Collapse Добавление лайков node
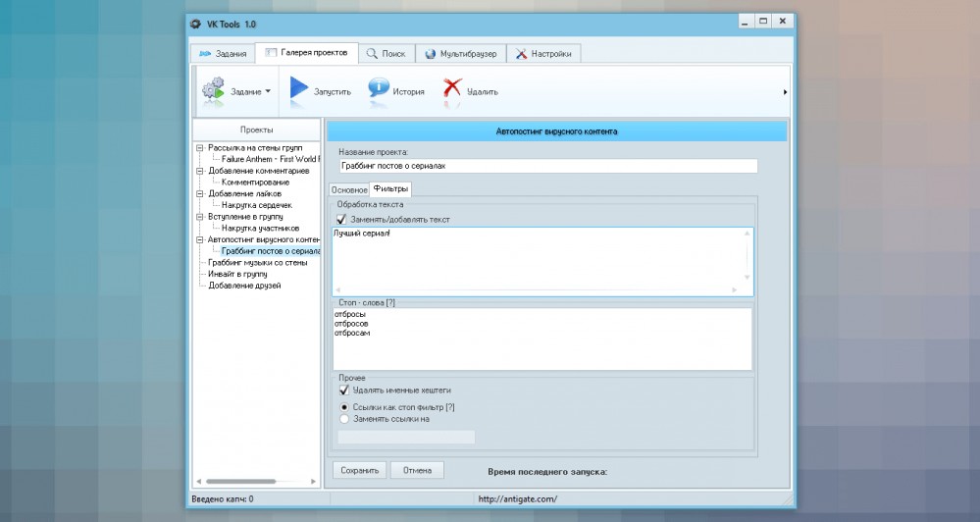This screenshot has width=980, height=522. pyautogui.click(x=200, y=194)
